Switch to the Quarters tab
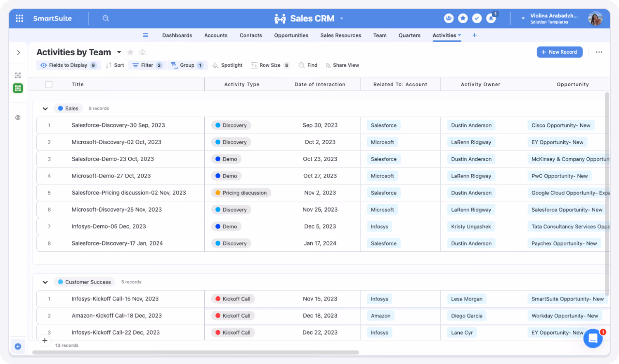 pos(409,35)
